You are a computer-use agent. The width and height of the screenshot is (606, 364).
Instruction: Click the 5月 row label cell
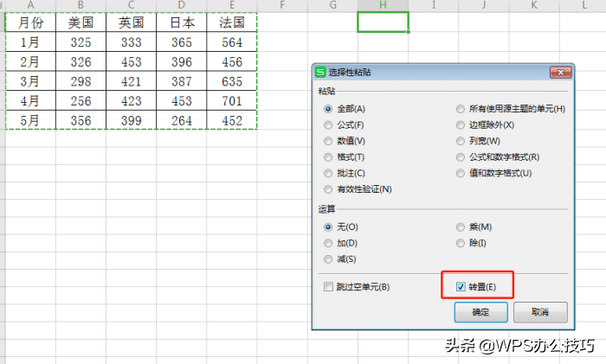point(30,120)
